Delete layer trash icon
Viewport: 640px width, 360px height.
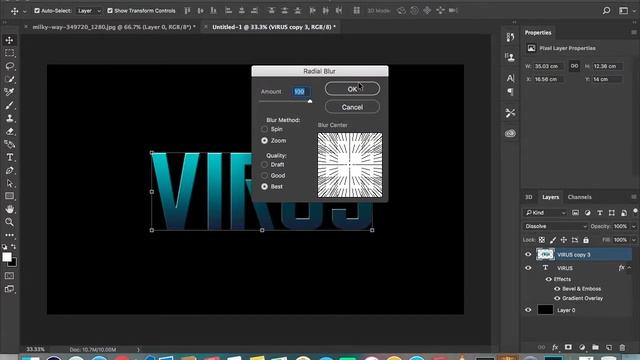pyautogui.click(x=622, y=347)
